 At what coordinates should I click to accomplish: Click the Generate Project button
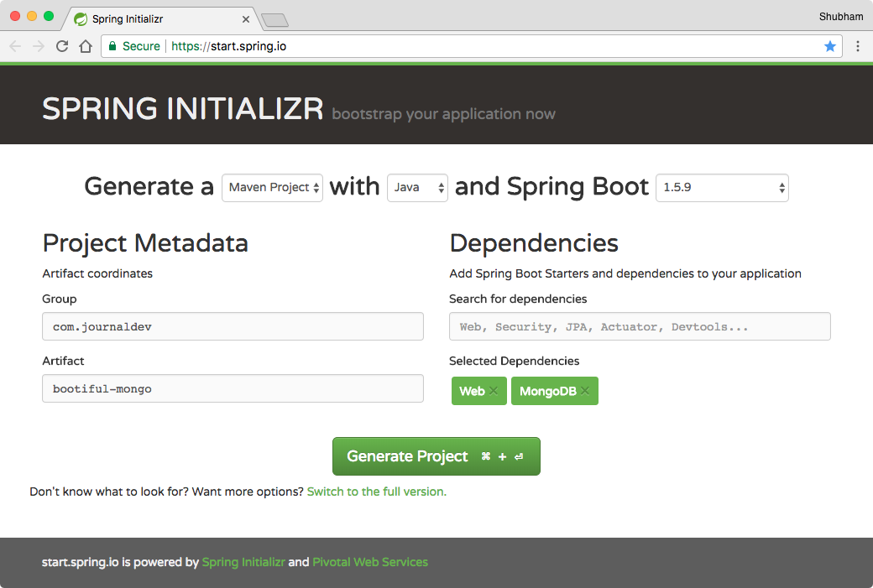[x=436, y=456]
